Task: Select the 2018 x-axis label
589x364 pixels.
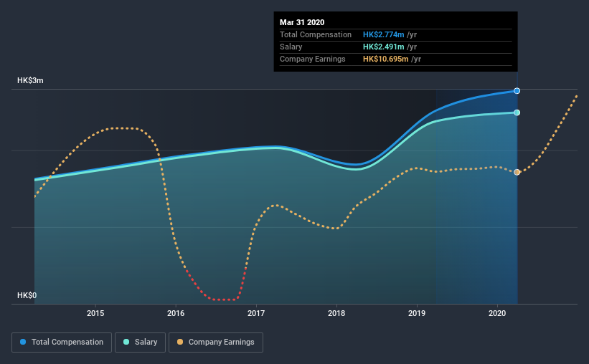Action: pyautogui.click(x=336, y=313)
